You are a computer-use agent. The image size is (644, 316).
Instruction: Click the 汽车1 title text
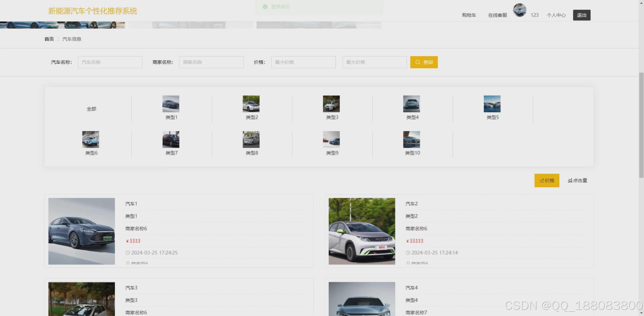click(131, 204)
